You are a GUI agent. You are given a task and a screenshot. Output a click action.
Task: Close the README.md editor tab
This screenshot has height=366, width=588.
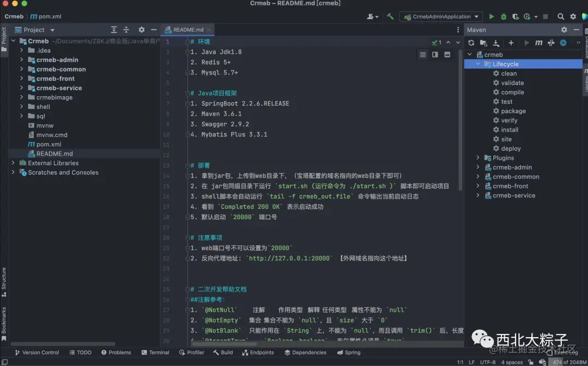(209, 29)
